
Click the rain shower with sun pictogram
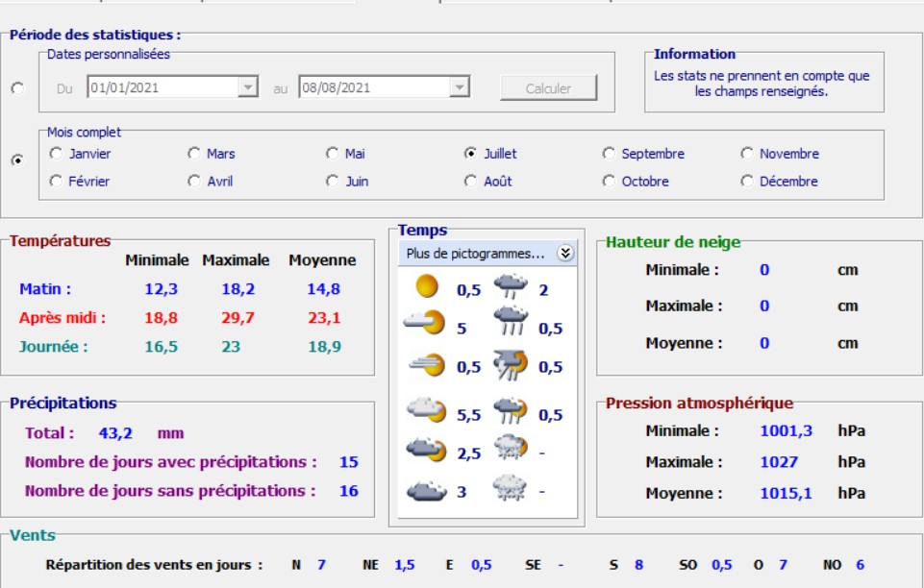[511, 411]
